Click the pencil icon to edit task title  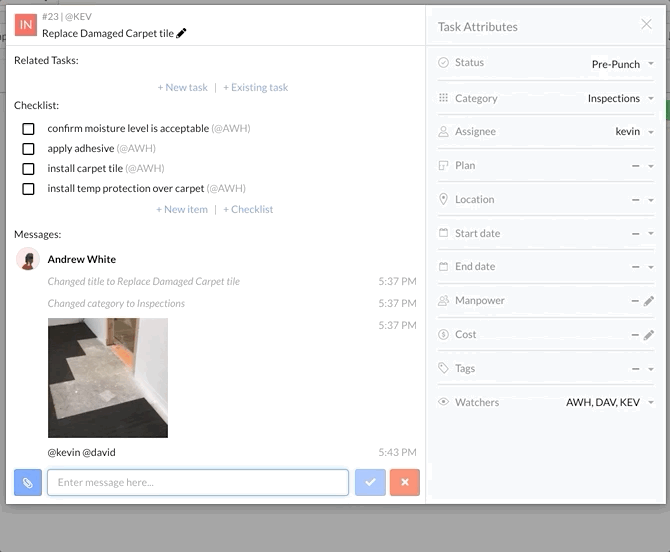pos(181,33)
